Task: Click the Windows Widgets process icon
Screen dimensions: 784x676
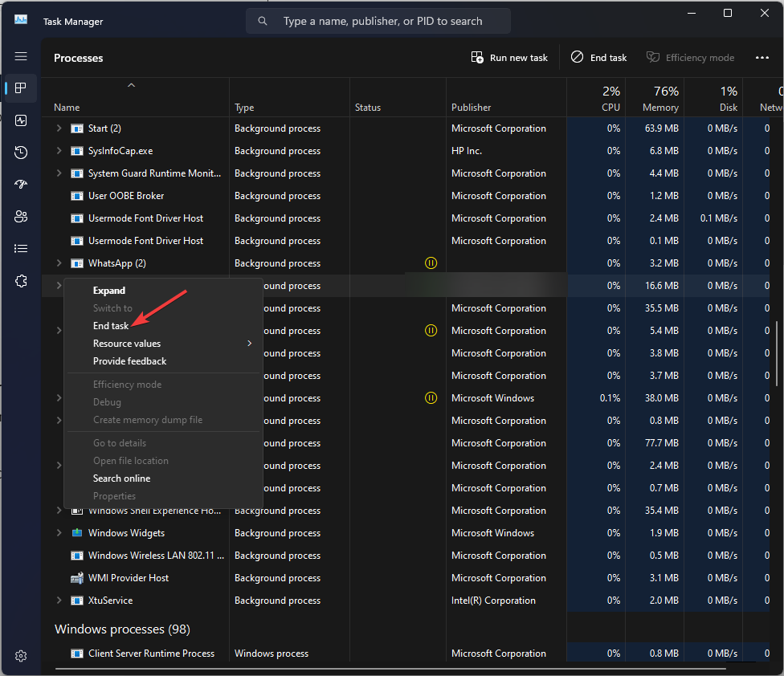Action: pyautogui.click(x=77, y=533)
